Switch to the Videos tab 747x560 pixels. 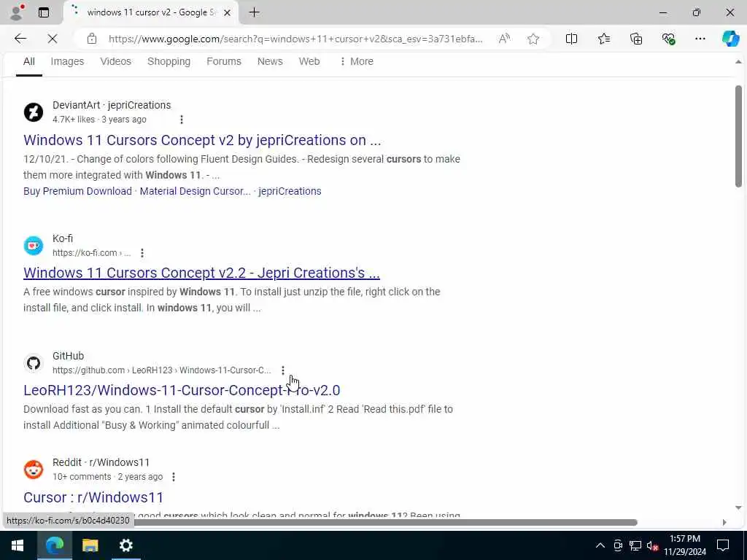pos(115,61)
